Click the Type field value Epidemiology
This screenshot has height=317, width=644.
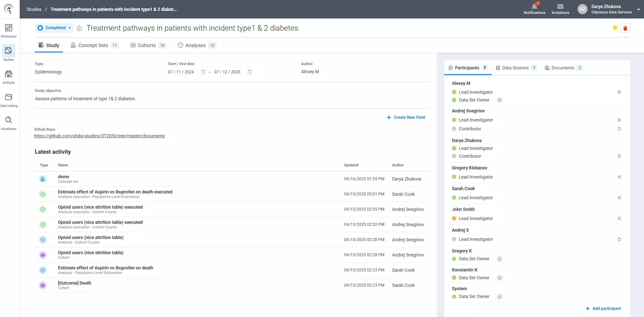[x=48, y=72]
